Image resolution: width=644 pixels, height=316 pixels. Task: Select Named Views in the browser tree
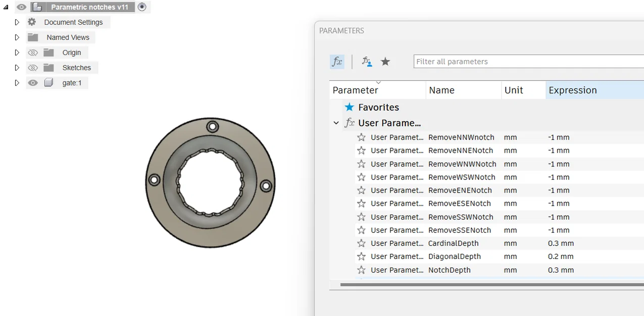coord(68,37)
